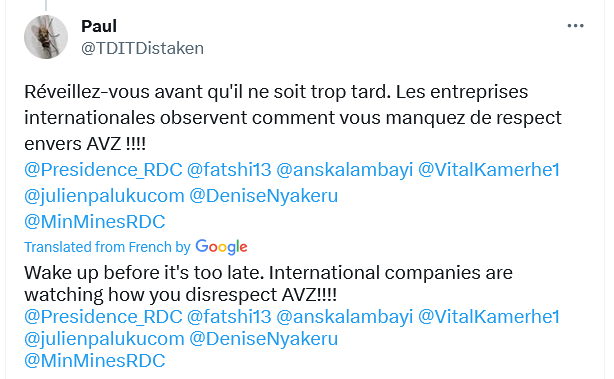Viewport: 614px width, 379px height.
Task: Click @MinMinesRDC above the translation label
Action: point(95,222)
